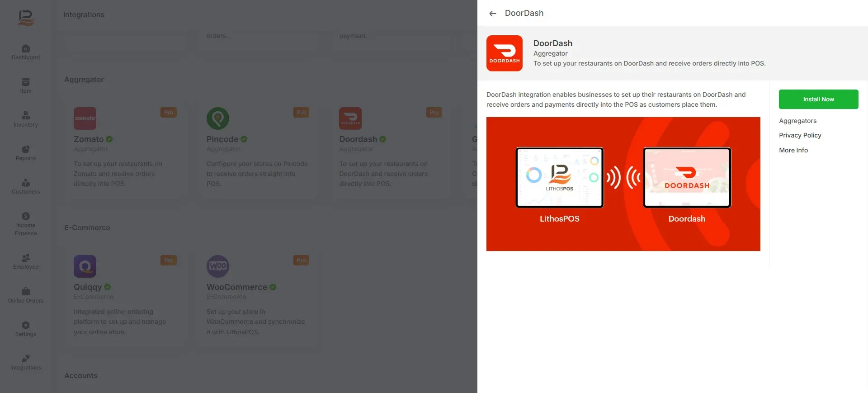Click the verified checkmark next to Pincode
This screenshot has height=393, width=868.
244,139
